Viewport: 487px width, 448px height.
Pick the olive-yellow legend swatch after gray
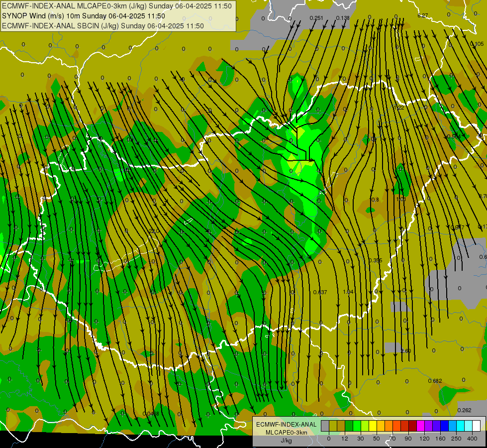(333, 426)
